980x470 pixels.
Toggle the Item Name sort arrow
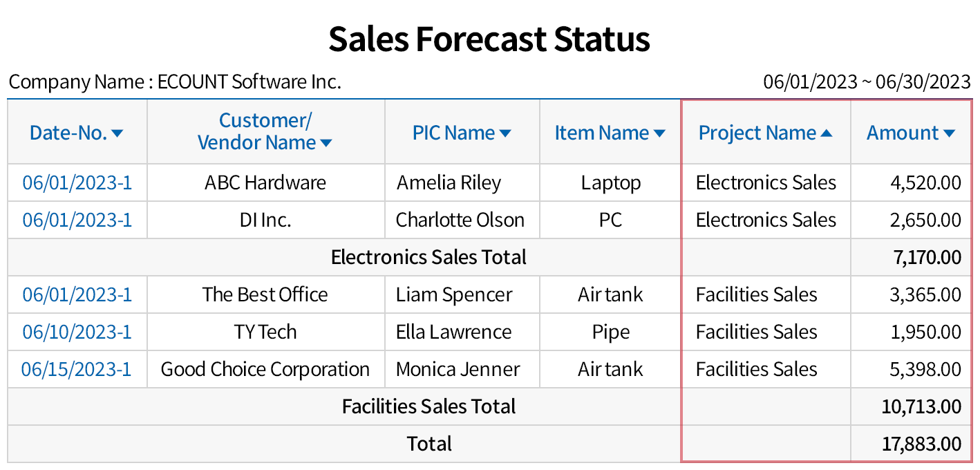tap(659, 133)
